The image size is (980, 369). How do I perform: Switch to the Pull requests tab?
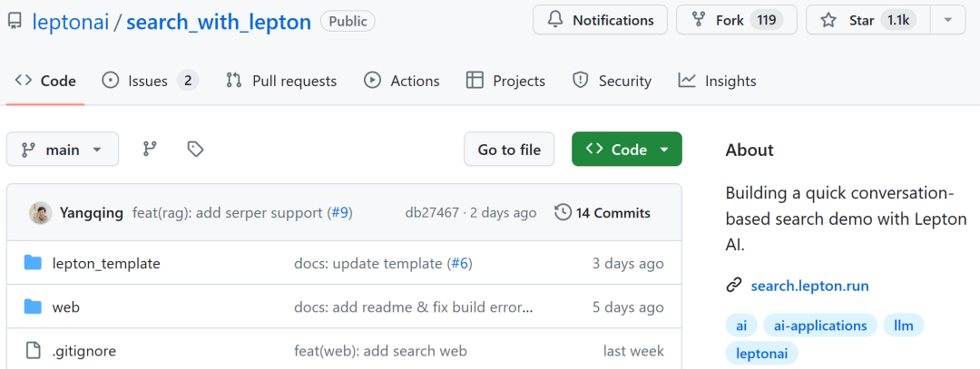tap(281, 81)
